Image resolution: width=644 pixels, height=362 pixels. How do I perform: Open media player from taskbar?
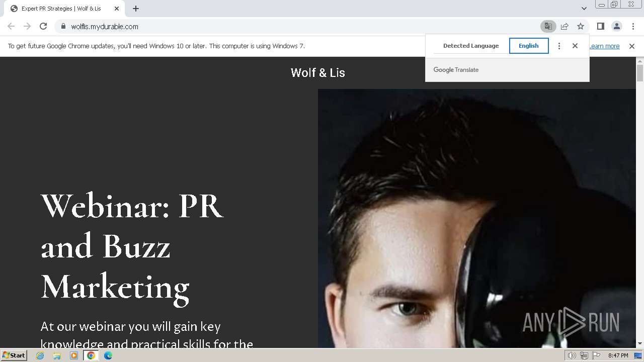(x=74, y=355)
